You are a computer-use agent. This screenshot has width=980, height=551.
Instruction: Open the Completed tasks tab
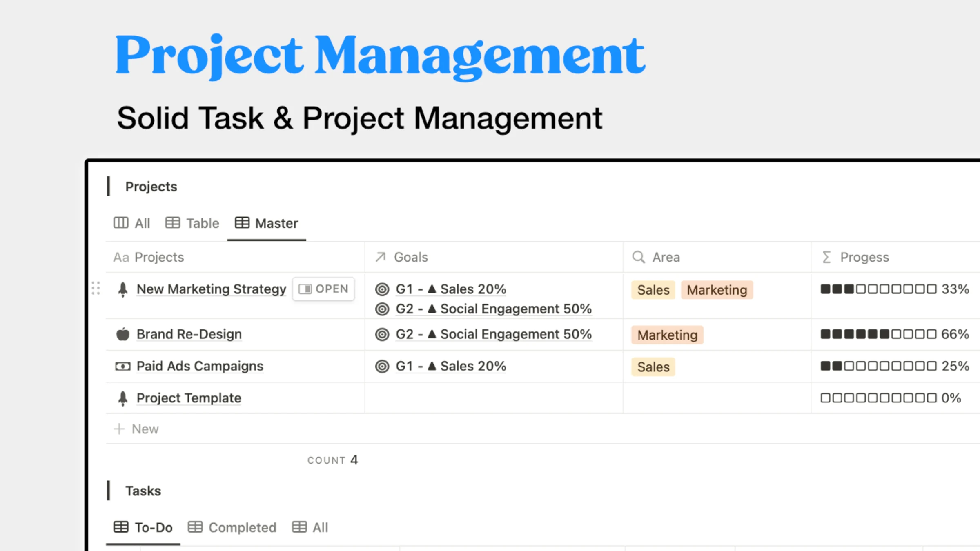click(x=232, y=527)
